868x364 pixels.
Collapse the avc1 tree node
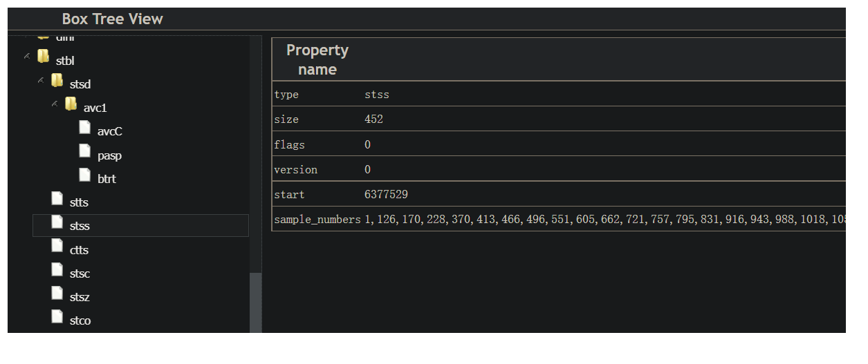coord(55,104)
